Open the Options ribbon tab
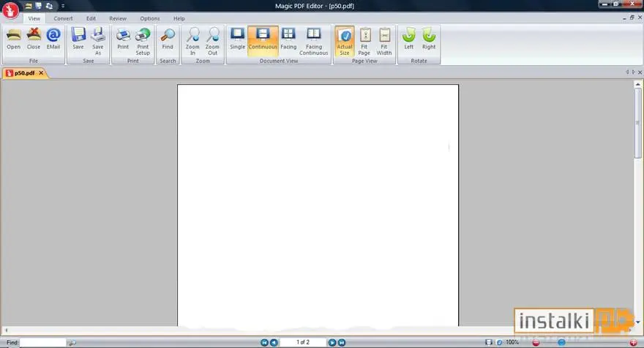Screen dimensions: 644x348 point(150,18)
